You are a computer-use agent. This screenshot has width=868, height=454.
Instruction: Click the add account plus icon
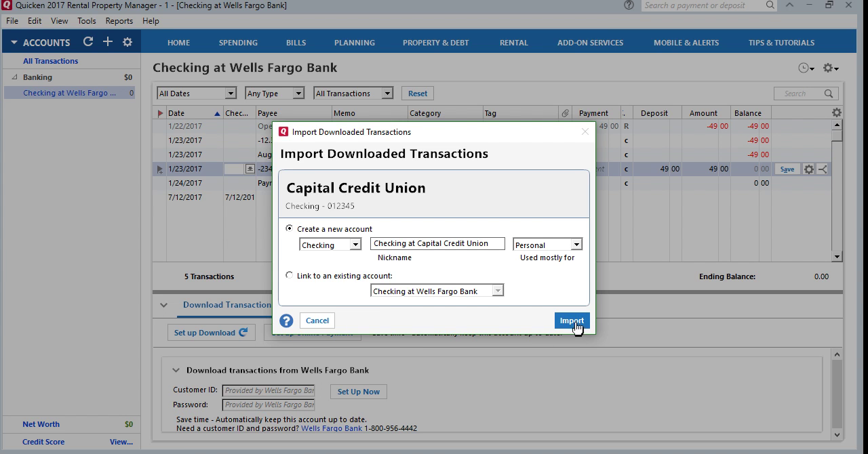[108, 42]
